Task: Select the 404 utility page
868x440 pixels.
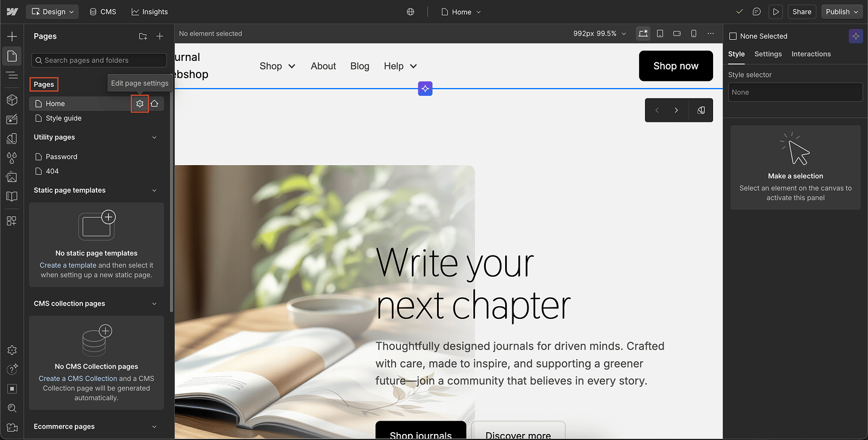Action: point(96,171)
